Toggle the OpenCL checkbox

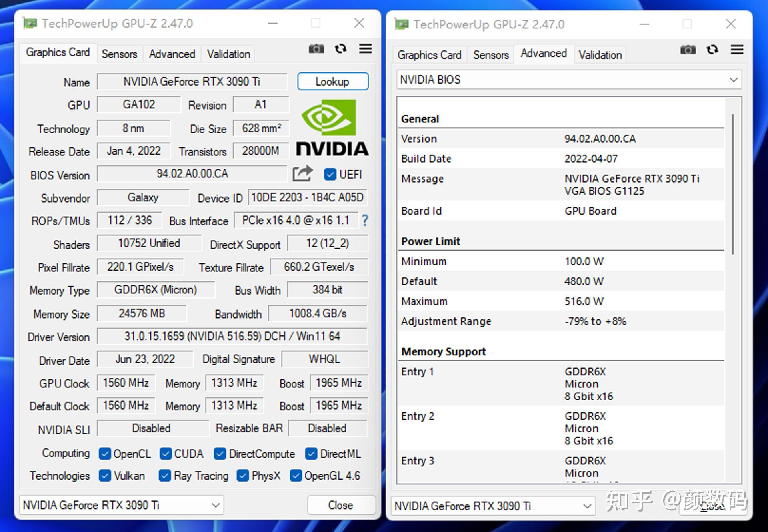105,454
